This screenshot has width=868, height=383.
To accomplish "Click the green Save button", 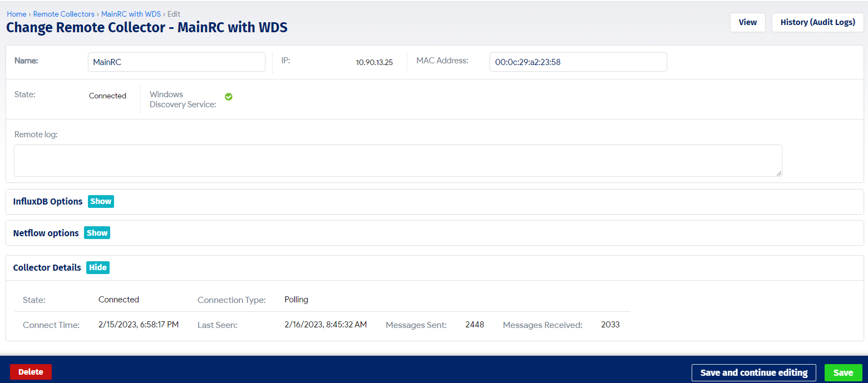I will point(844,372).
